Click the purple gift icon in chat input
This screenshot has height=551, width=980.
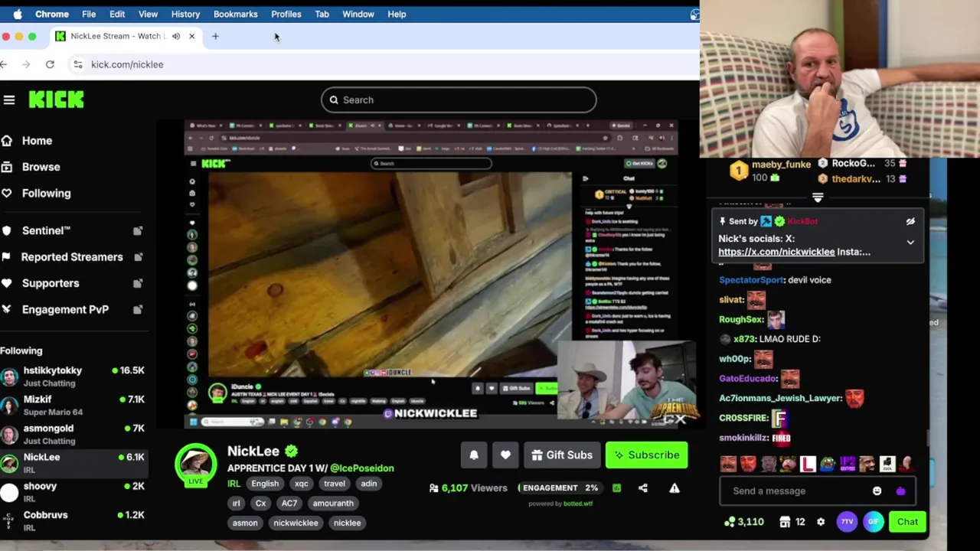click(900, 491)
